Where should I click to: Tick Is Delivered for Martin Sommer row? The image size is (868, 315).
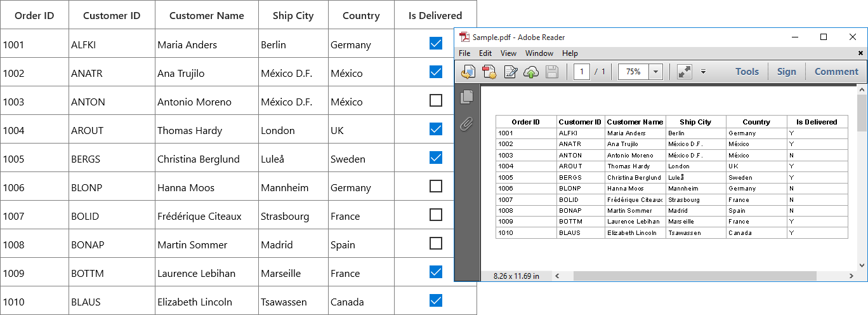[436, 243]
